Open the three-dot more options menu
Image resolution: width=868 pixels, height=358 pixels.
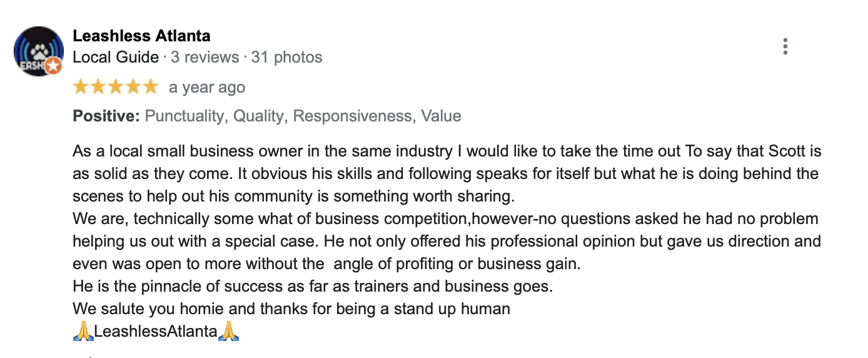(785, 46)
